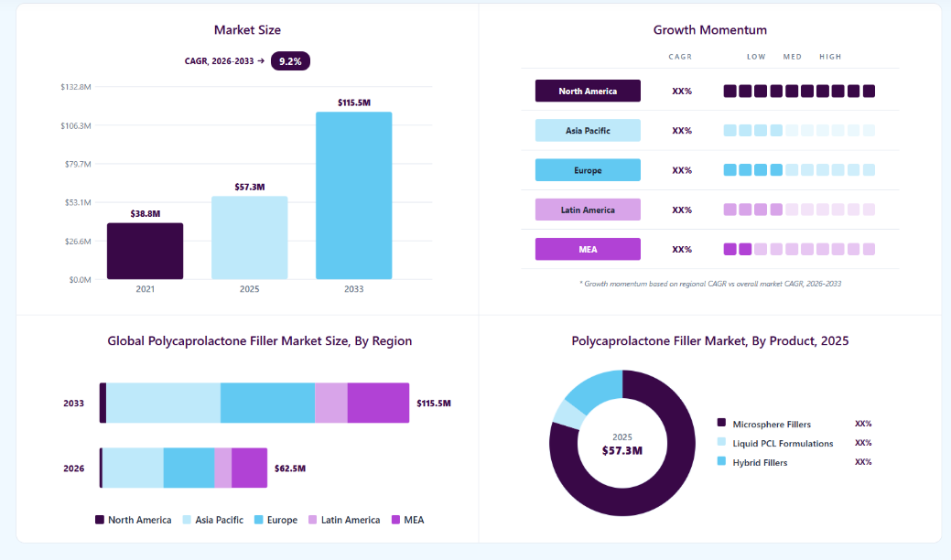
Task: Click the Asia Pacific region label
Action: [x=588, y=130]
